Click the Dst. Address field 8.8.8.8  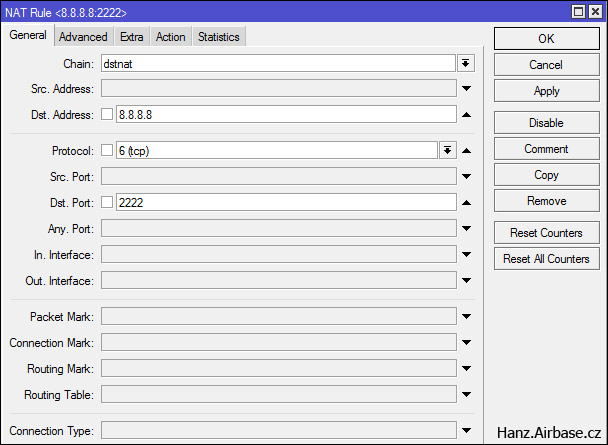286,115
